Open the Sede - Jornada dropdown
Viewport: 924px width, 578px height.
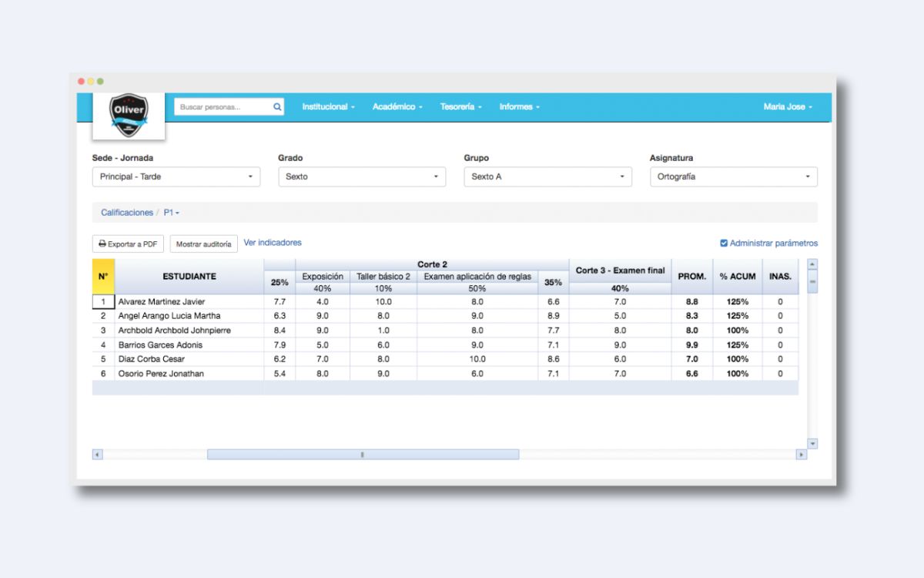click(x=176, y=176)
